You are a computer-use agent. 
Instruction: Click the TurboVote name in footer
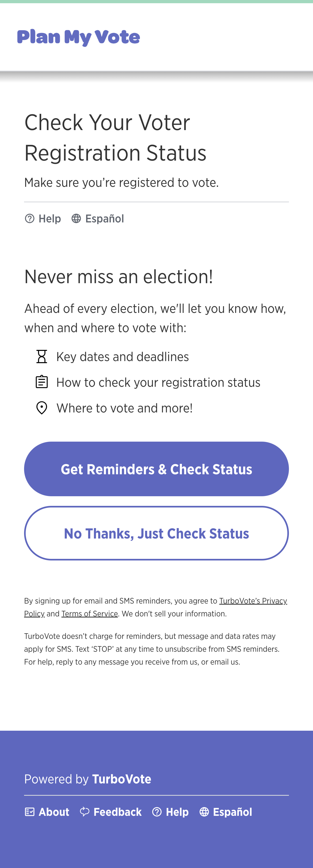pyautogui.click(x=122, y=779)
